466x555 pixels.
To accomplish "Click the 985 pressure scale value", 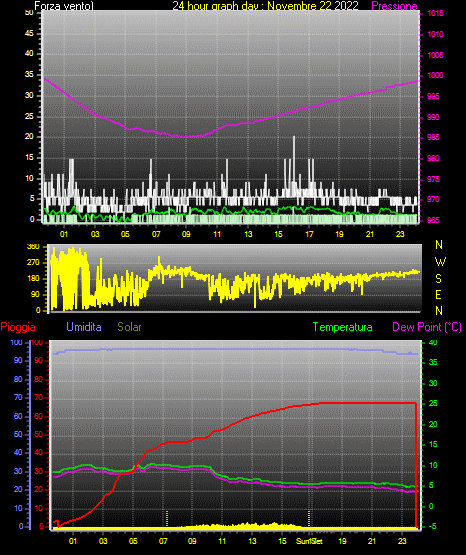I will (x=433, y=137).
